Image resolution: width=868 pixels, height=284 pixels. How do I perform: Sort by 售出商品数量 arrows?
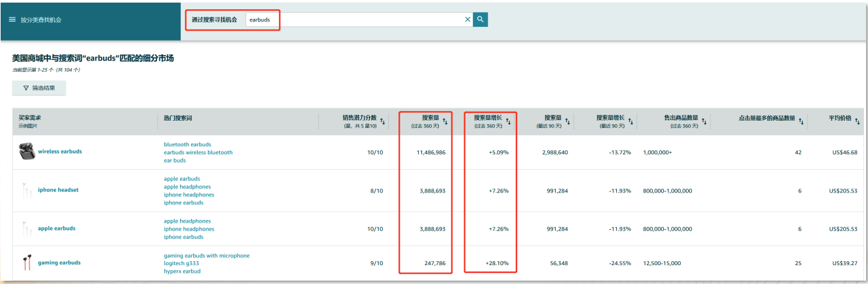[704, 121]
